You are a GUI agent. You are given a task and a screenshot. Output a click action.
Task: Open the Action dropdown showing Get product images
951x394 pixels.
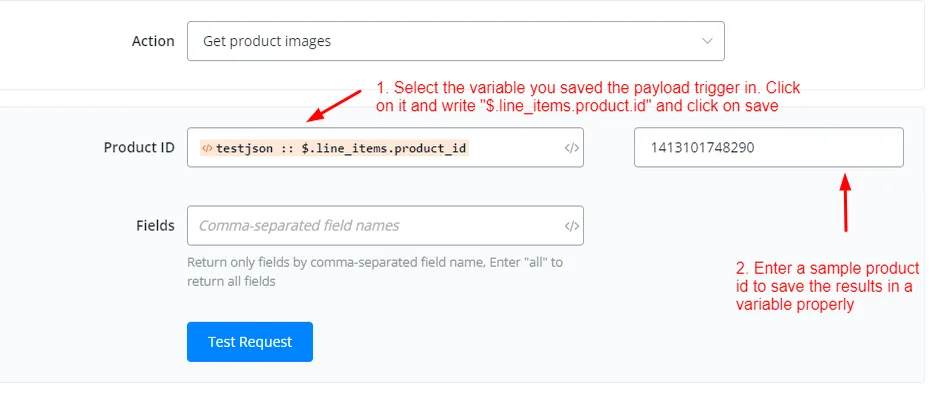tap(455, 41)
